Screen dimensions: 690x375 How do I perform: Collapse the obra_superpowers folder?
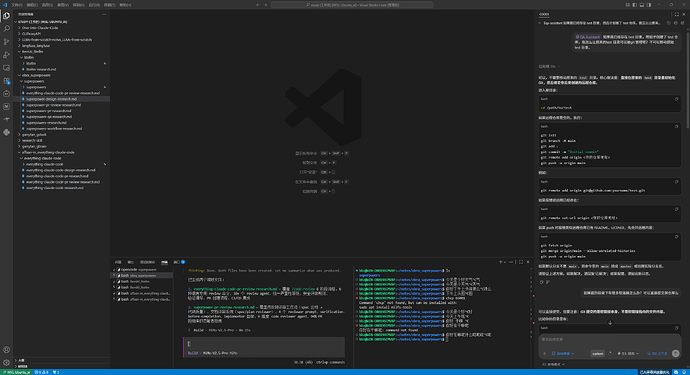click(36, 75)
